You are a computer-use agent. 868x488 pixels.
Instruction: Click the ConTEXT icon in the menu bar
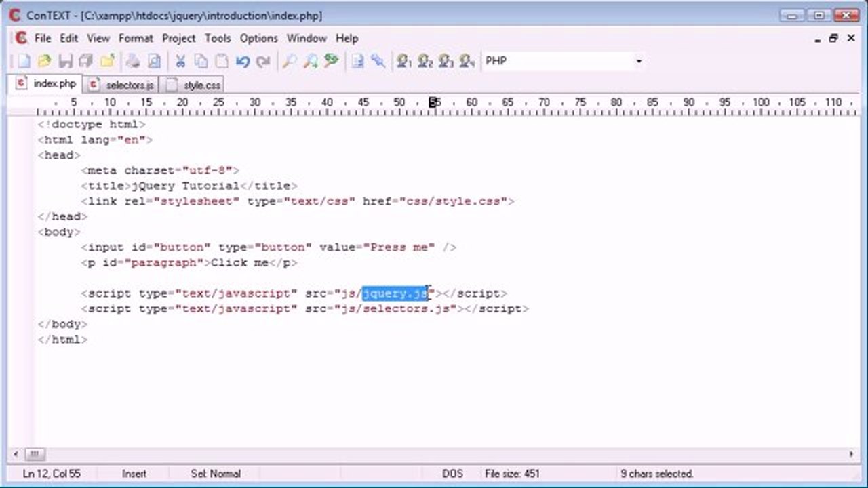click(21, 38)
